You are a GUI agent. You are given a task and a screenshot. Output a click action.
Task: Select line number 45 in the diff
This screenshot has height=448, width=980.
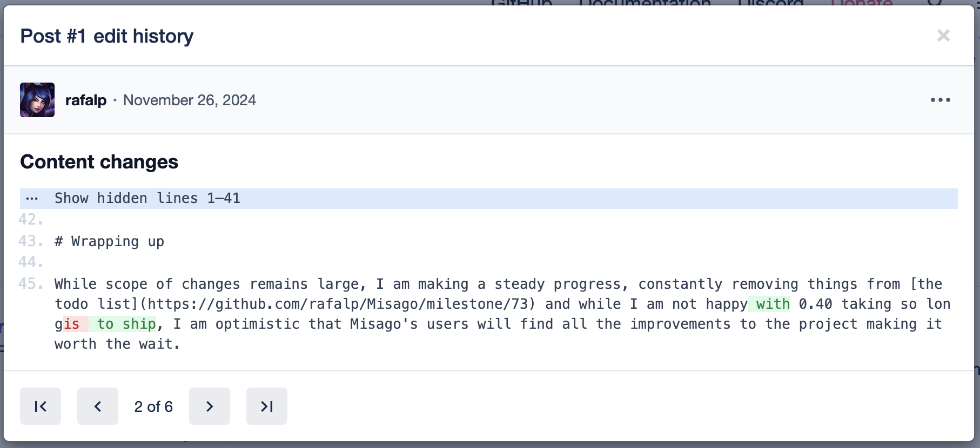tap(30, 284)
